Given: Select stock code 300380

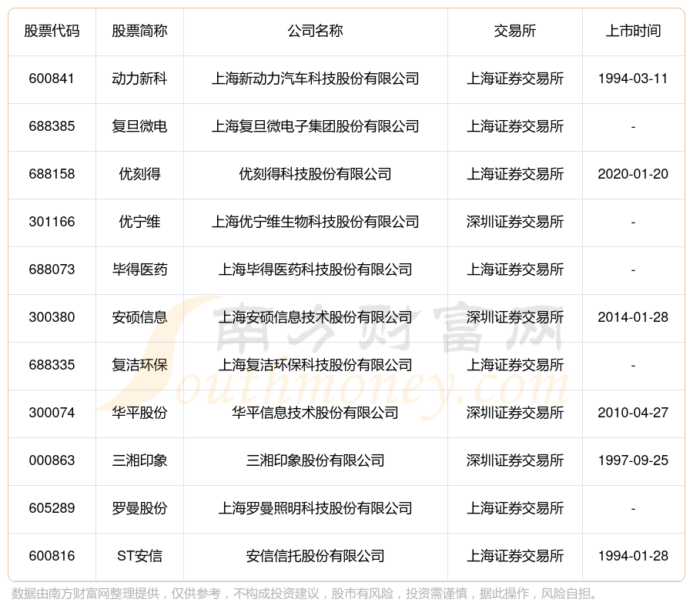Looking at the screenshot, I should pos(52,317).
